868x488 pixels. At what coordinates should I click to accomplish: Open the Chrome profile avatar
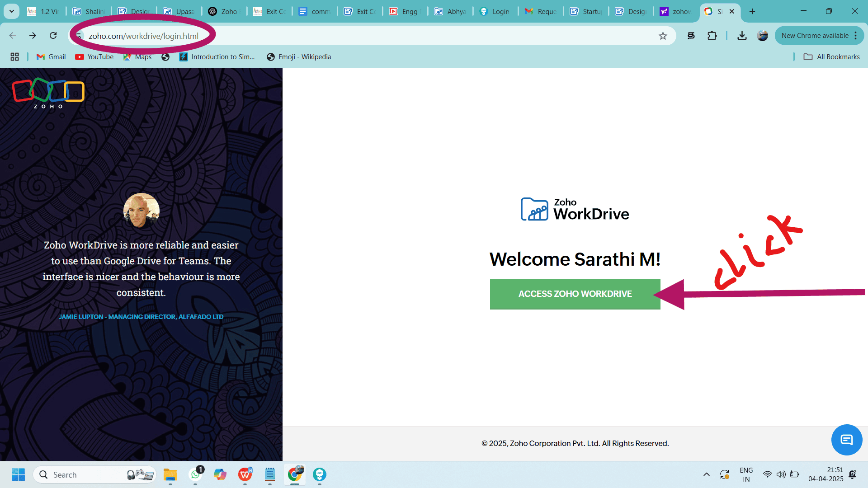(x=763, y=36)
